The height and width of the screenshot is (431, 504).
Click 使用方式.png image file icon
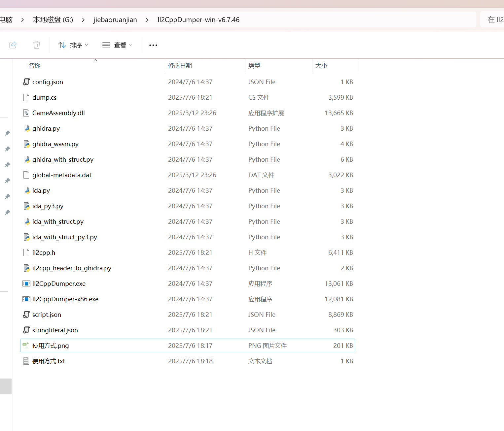click(26, 346)
